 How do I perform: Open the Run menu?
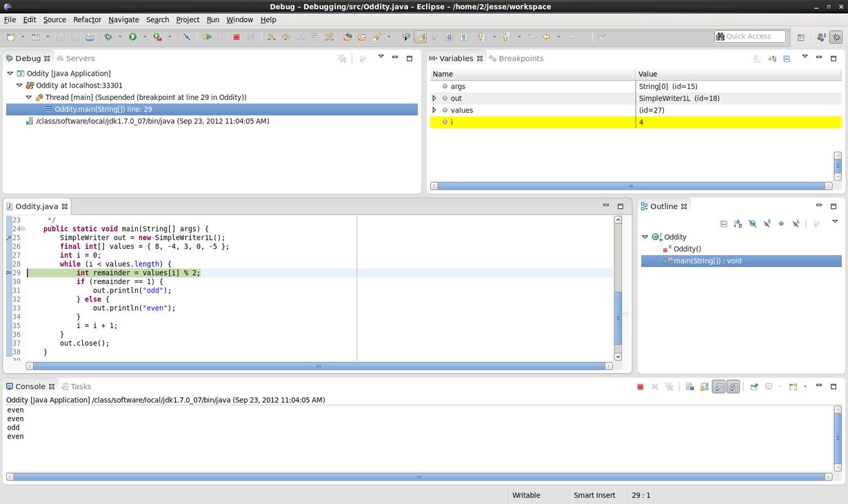[x=212, y=19]
